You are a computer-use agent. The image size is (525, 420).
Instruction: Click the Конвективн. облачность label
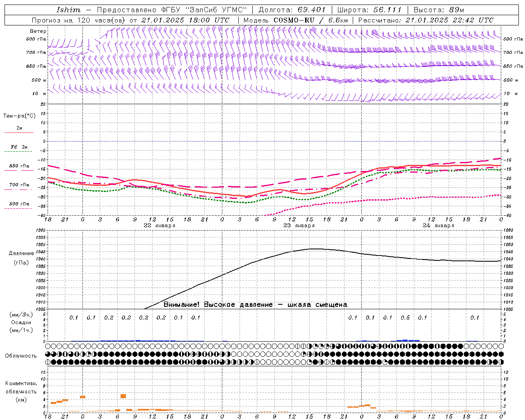21,388
